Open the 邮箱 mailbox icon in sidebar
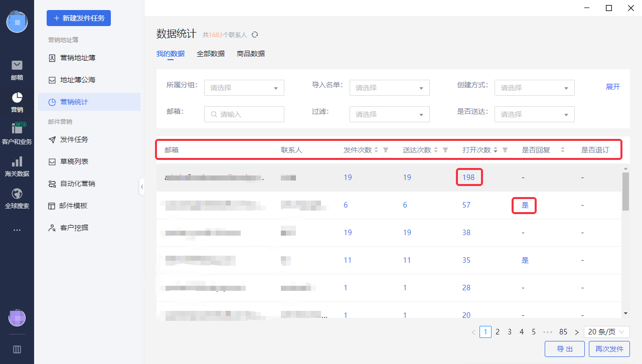 coord(17,65)
